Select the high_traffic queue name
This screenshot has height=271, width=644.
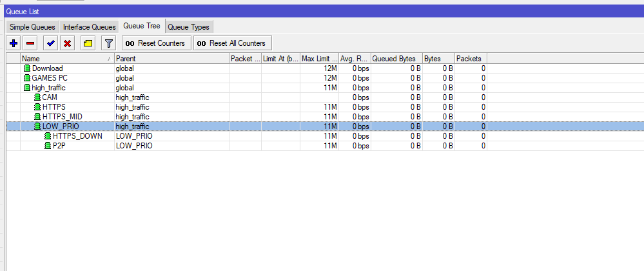point(49,88)
